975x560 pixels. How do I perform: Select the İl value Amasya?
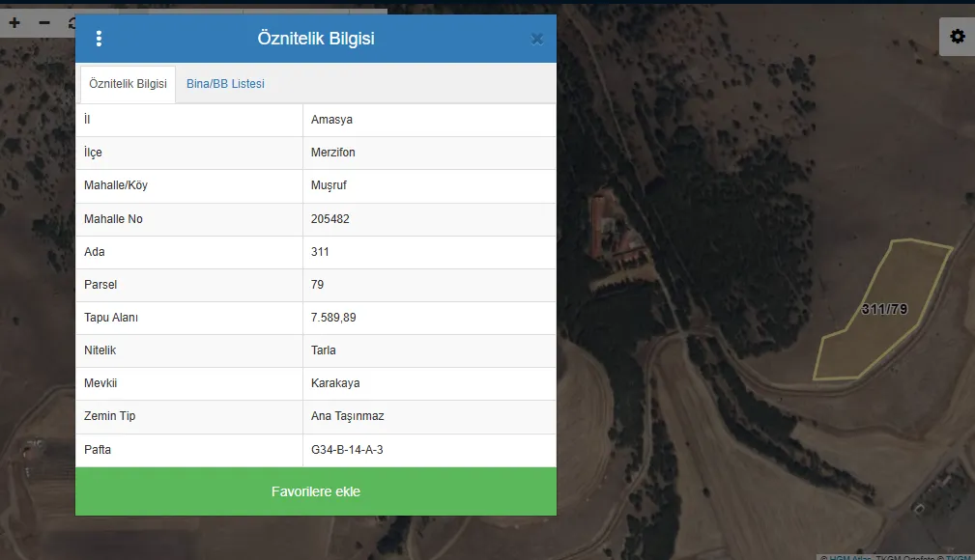[332, 120]
